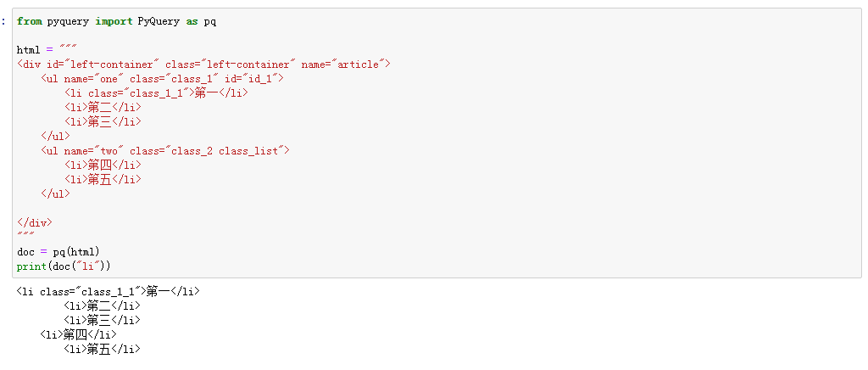Click the 第五 list item in code cell

point(103,180)
